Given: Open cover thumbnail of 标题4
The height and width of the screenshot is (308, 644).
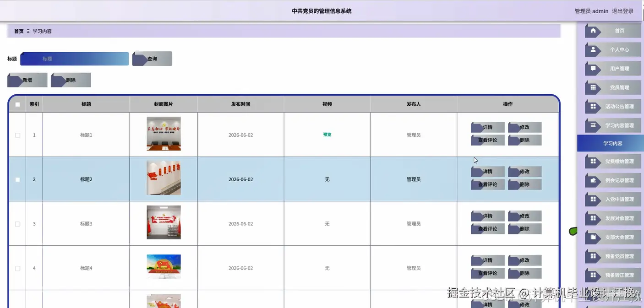Looking at the screenshot, I should [164, 267].
